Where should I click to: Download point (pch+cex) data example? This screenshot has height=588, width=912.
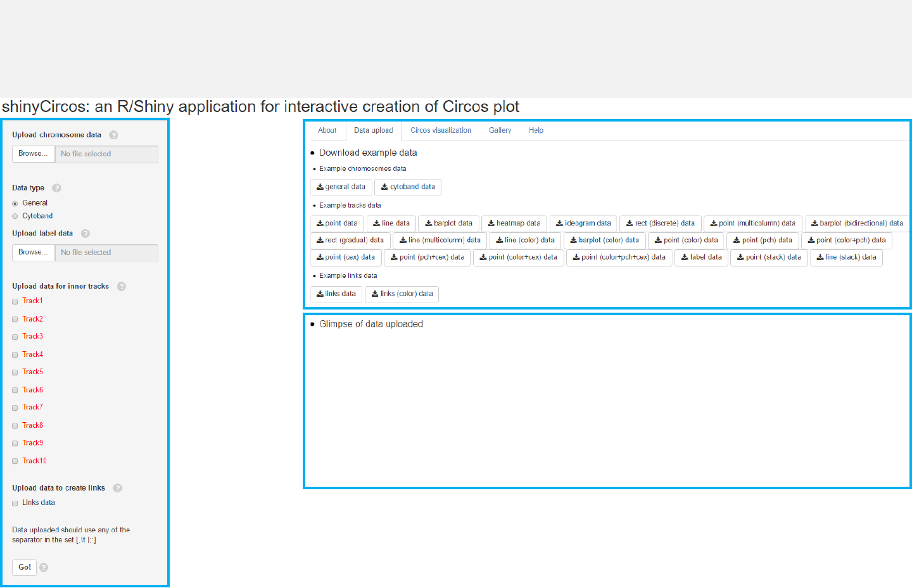pyautogui.click(x=427, y=258)
